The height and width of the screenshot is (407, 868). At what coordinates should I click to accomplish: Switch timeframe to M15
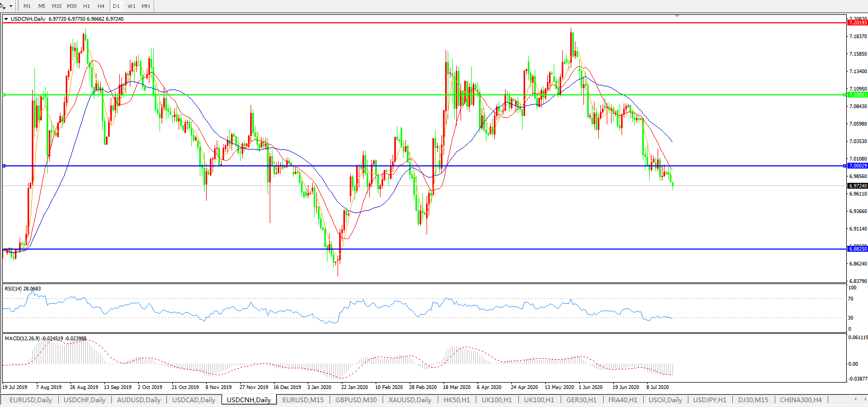(57, 6)
